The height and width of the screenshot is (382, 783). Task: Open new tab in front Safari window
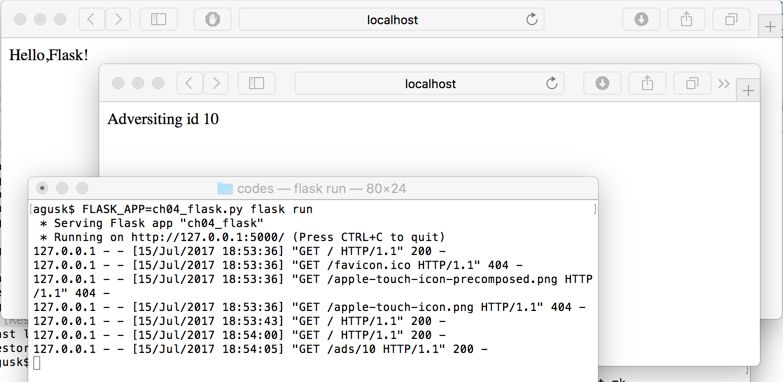[x=748, y=90]
